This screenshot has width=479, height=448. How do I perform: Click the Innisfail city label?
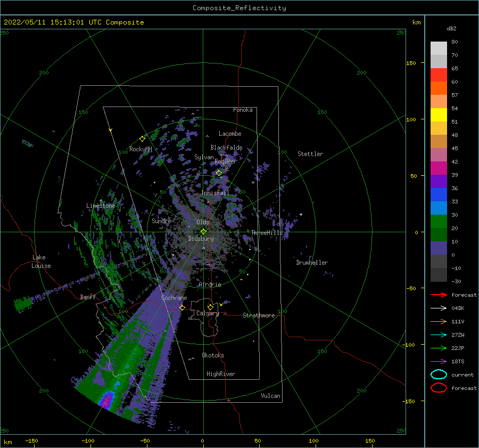216,193
